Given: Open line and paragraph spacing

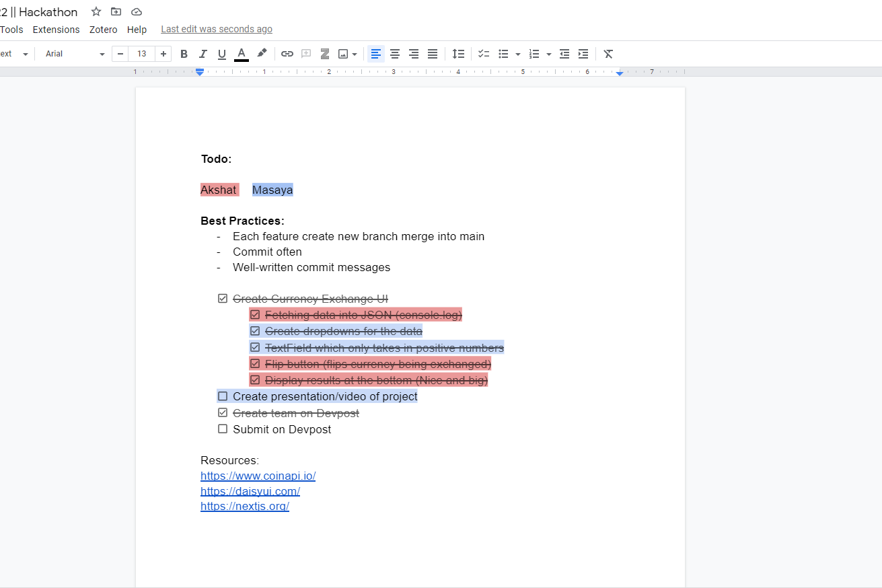Looking at the screenshot, I should (x=458, y=54).
